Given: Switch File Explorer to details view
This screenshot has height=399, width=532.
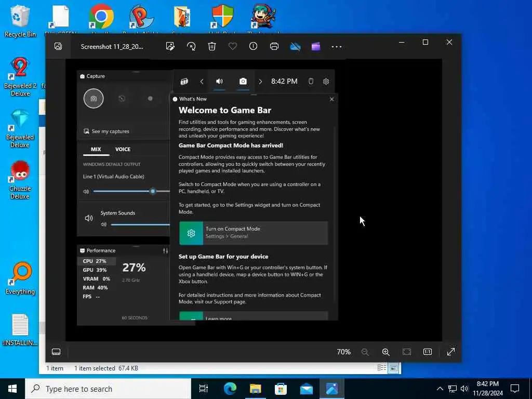Looking at the screenshot, I should pyautogui.click(x=382, y=368).
